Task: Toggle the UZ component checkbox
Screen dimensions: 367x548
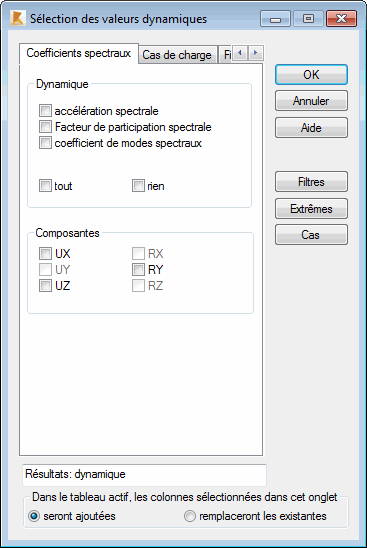Action: (45, 286)
